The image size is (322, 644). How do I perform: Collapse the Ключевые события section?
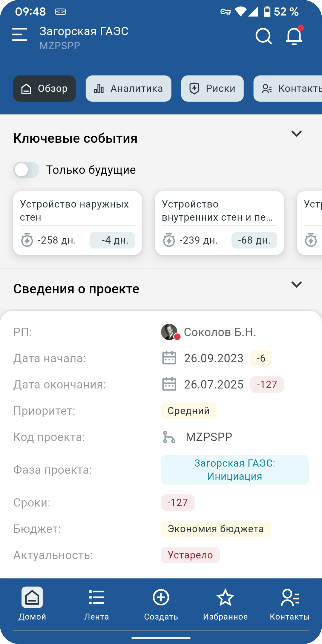tap(296, 134)
